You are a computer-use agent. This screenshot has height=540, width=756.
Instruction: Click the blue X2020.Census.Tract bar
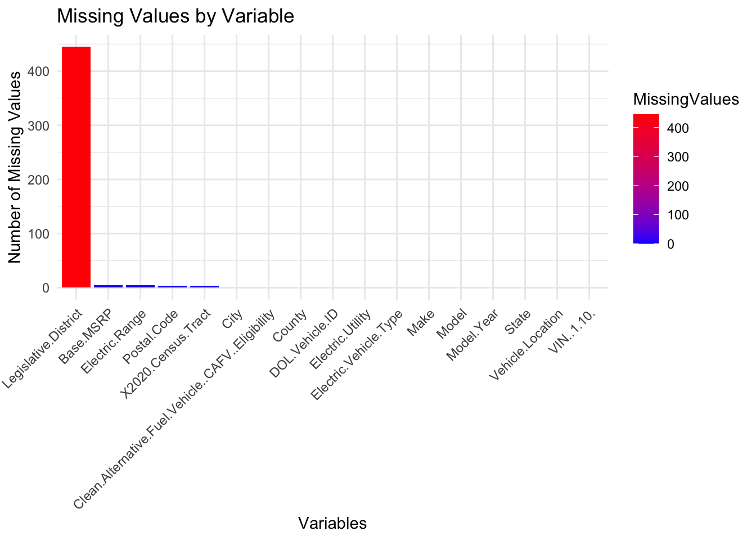(x=204, y=286)
